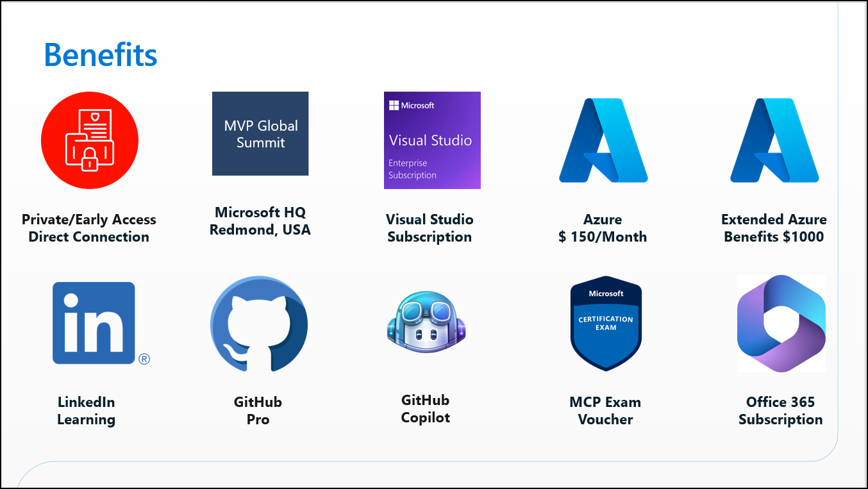Viewport: 868px width, 489px height.
Task: Click the MCP Exam Voucher caption
Action: coord(605,411)
